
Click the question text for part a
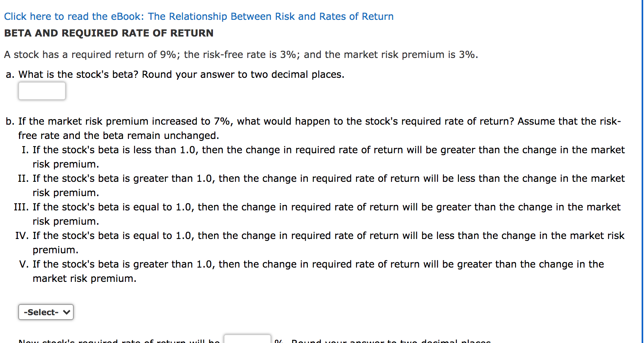point(174,74)
